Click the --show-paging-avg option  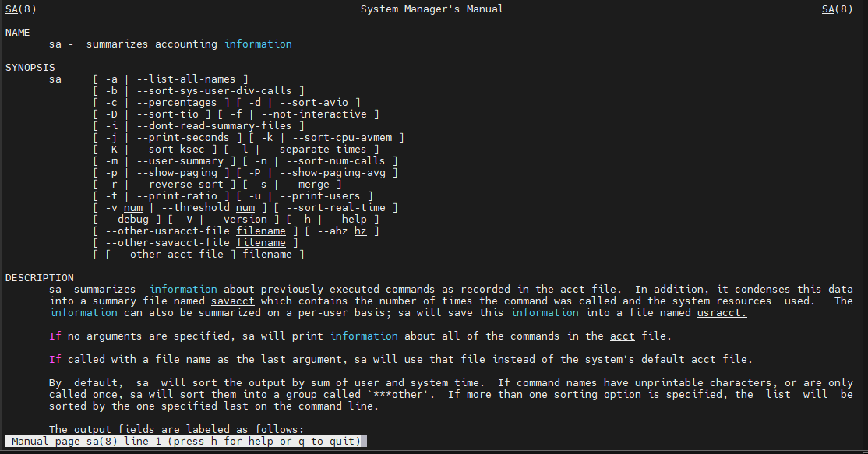pos(333,173)
